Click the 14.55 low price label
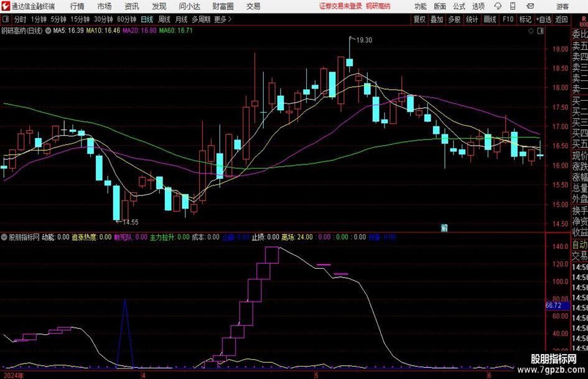Screen dimensions: 588x379 pyautogui.click(x=130, y=222)
